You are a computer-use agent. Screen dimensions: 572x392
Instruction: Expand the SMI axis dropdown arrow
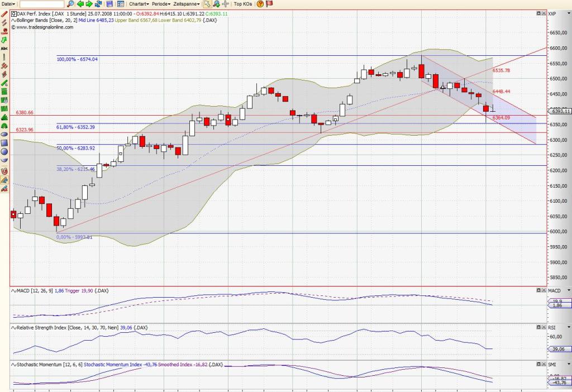[x=568, y=364]
